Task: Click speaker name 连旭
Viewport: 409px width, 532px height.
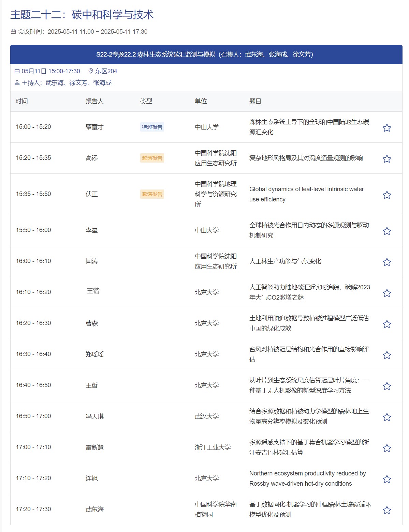Action: pos(91,478)
